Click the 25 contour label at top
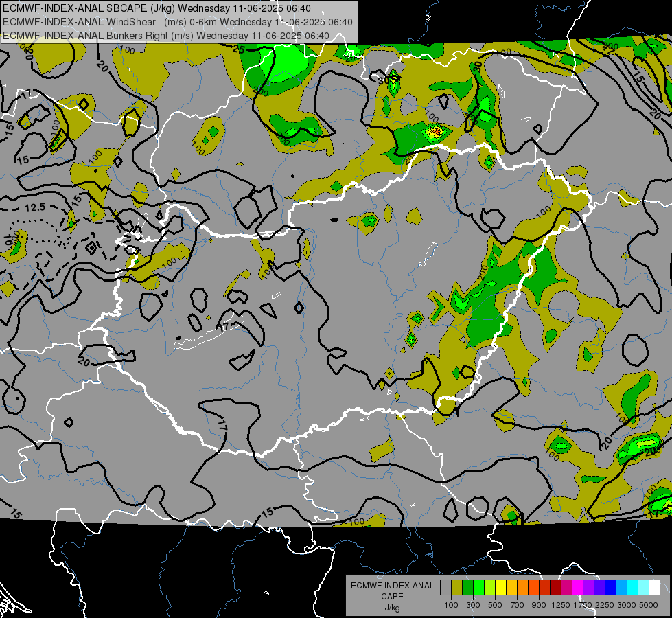672x618 pixels. click(x=239, y=49)
